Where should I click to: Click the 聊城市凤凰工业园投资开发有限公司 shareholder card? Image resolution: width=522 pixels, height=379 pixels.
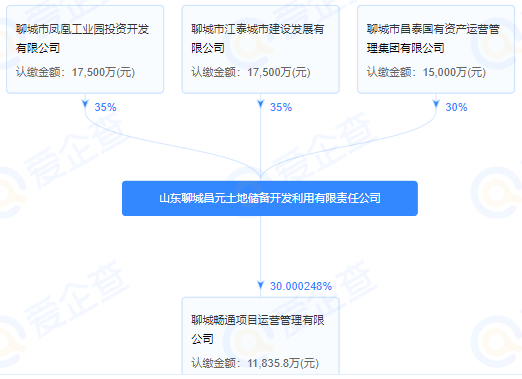tap(85, 49)
